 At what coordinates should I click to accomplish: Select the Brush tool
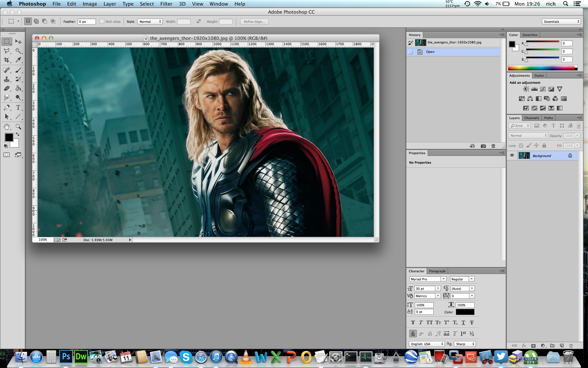18,70
